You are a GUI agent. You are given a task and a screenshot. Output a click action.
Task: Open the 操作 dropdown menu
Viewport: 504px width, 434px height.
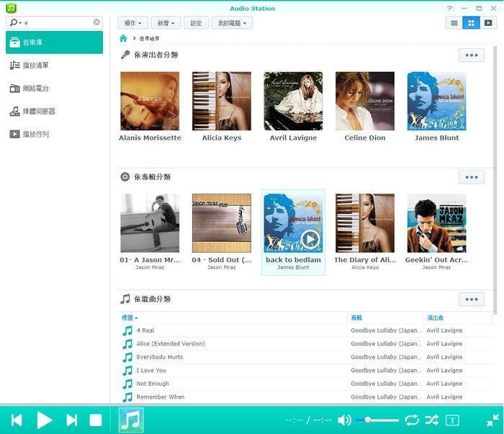(x=133, y=23)
